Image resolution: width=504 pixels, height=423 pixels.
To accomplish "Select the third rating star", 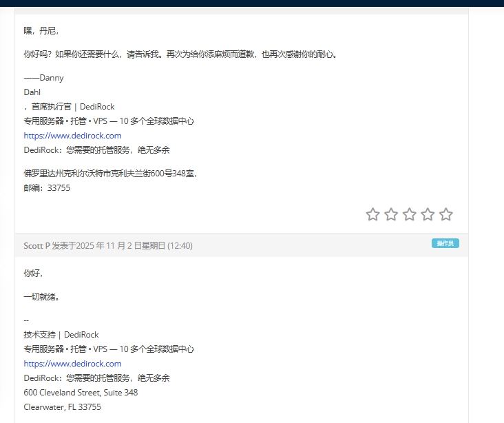I will (x=410, y=214).
